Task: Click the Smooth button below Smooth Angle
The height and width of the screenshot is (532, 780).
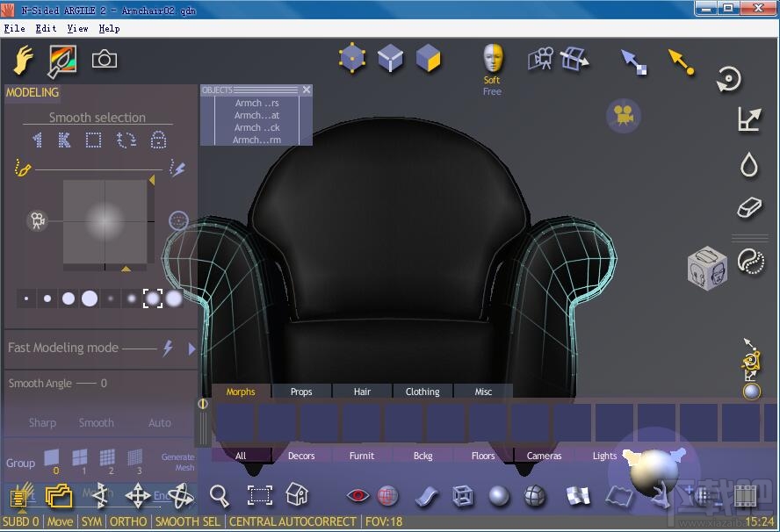Action: coord(96,422)
